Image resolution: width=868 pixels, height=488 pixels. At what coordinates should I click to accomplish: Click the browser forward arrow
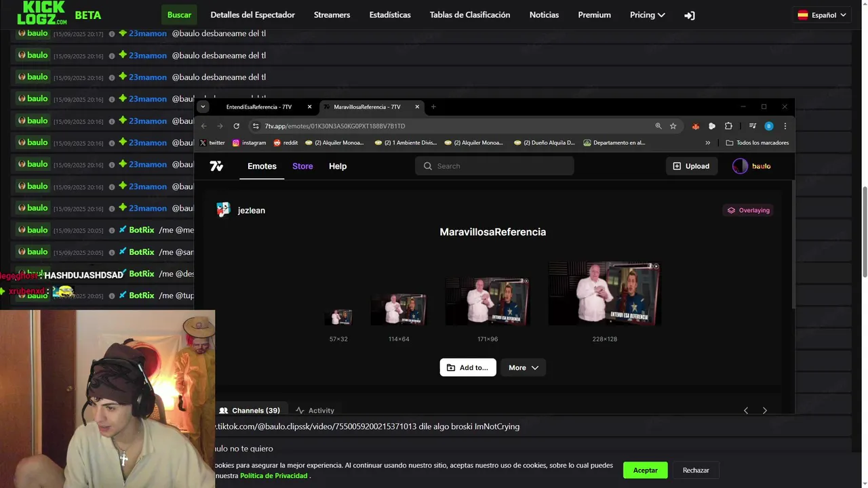click(220, 126)
